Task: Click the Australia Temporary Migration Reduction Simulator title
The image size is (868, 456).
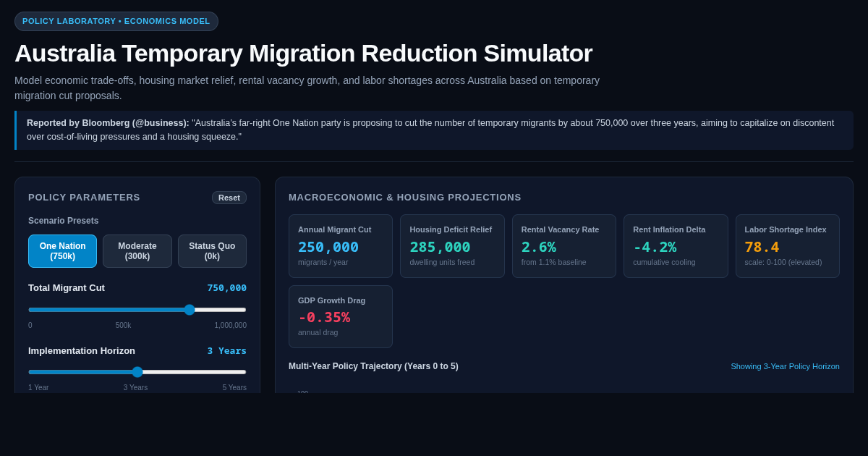Action: pos(303,53)
